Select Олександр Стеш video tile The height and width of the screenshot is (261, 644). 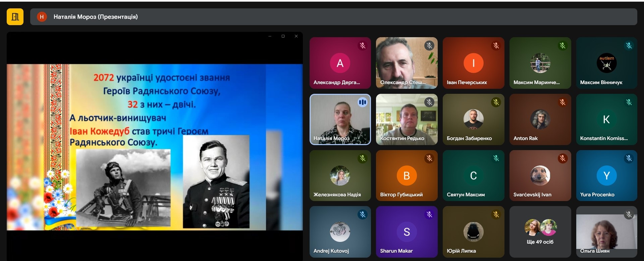click(x=407, y=63)
